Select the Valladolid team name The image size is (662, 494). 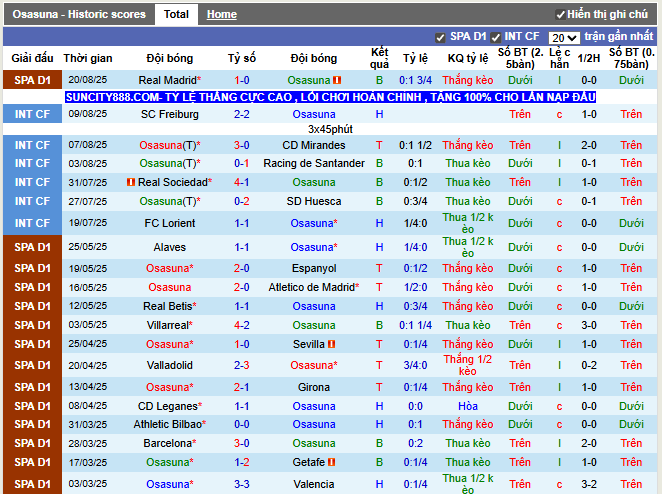[x=170, y=365]
